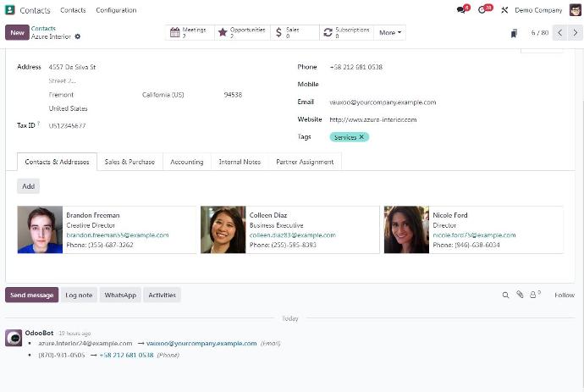Click the chatter search magnifier icon
Viewport: 584px width, 392px height.
505,295
